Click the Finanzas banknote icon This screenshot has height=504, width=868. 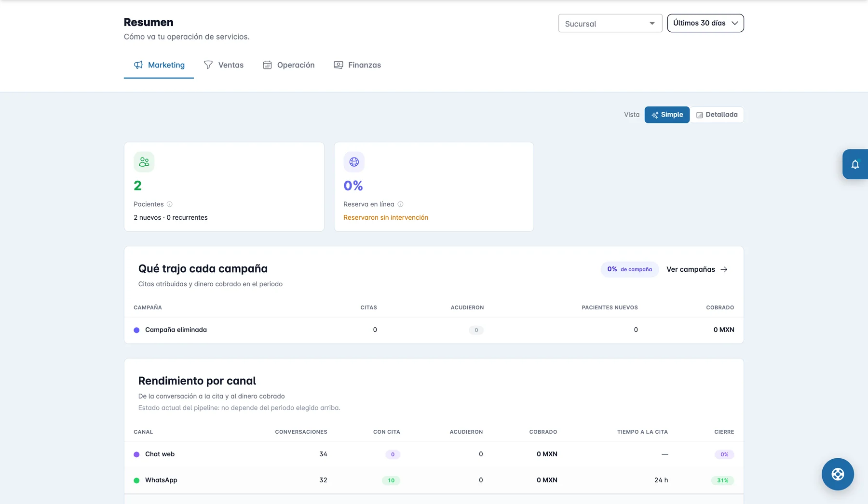(339, 65)
